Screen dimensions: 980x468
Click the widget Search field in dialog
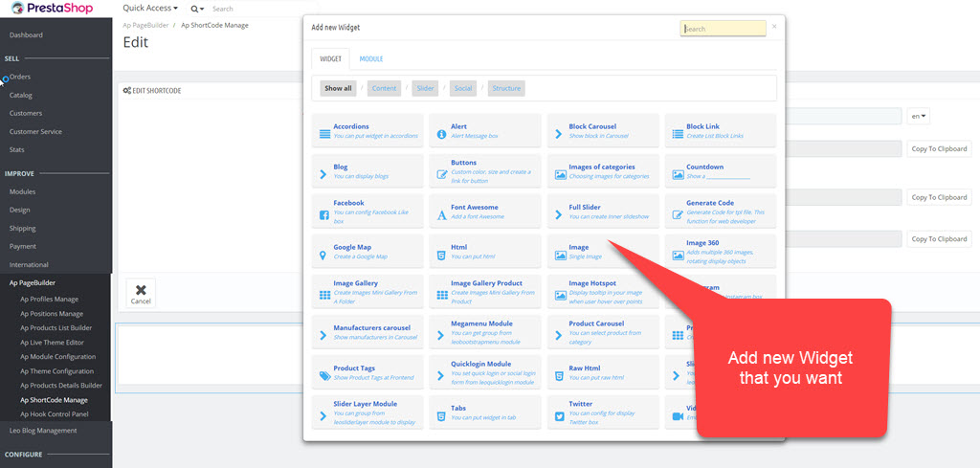tap(723, 29)
